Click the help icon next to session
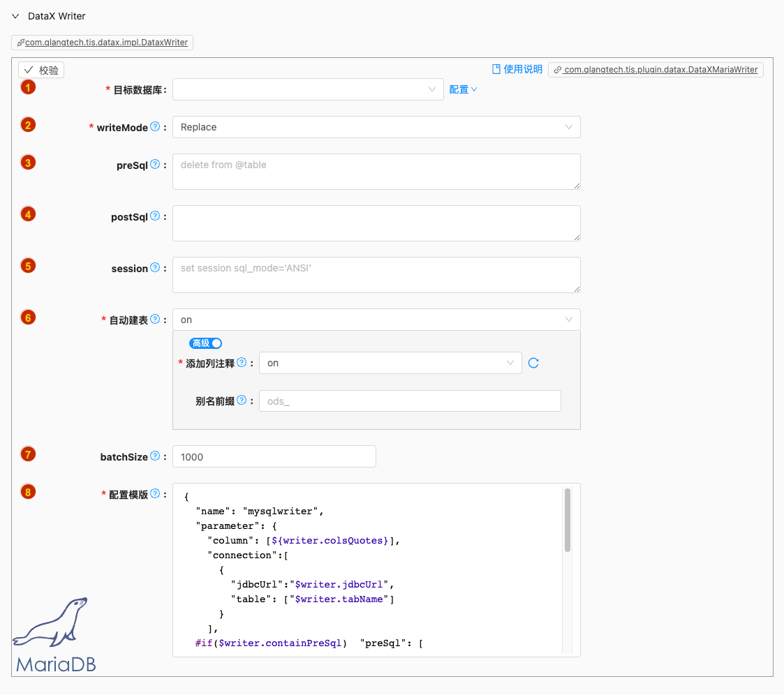Viewport: 784px width, 695px height. point(155,268)
